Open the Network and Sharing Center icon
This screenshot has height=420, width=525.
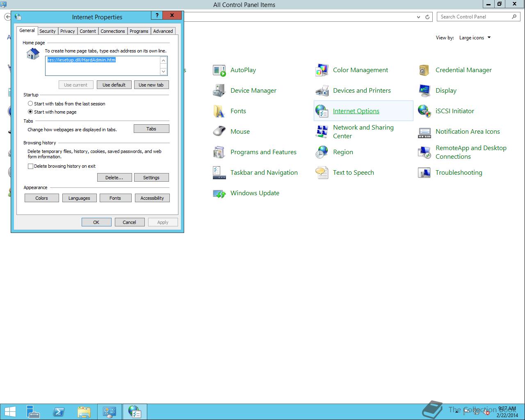[x=322, y=132]
